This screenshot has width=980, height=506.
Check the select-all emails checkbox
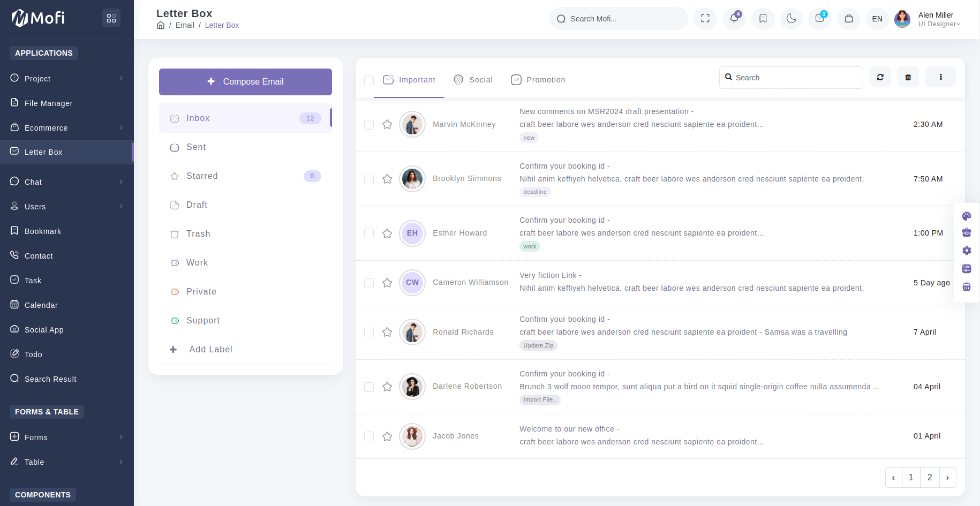click(369, 80)
